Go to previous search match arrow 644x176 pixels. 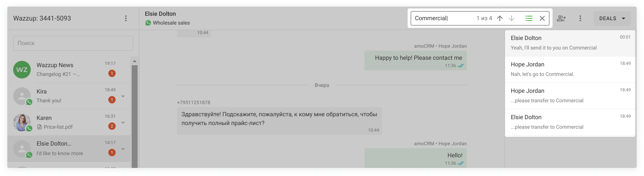click(x=500, y=18)
